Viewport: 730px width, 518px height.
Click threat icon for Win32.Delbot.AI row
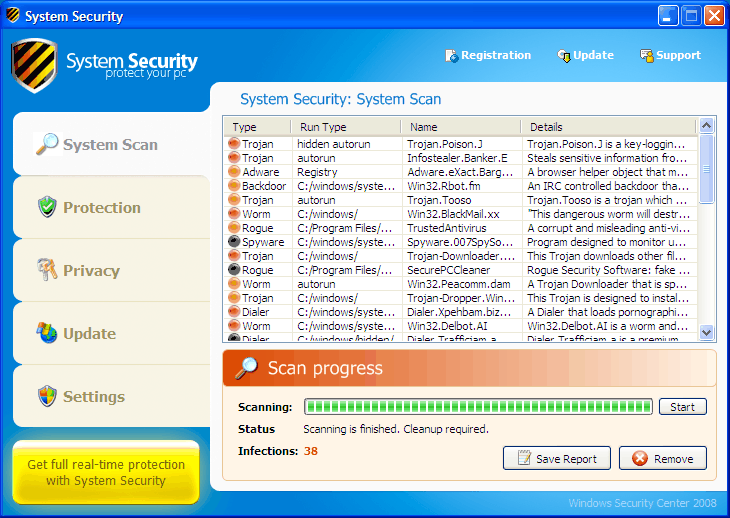[234, 325]
